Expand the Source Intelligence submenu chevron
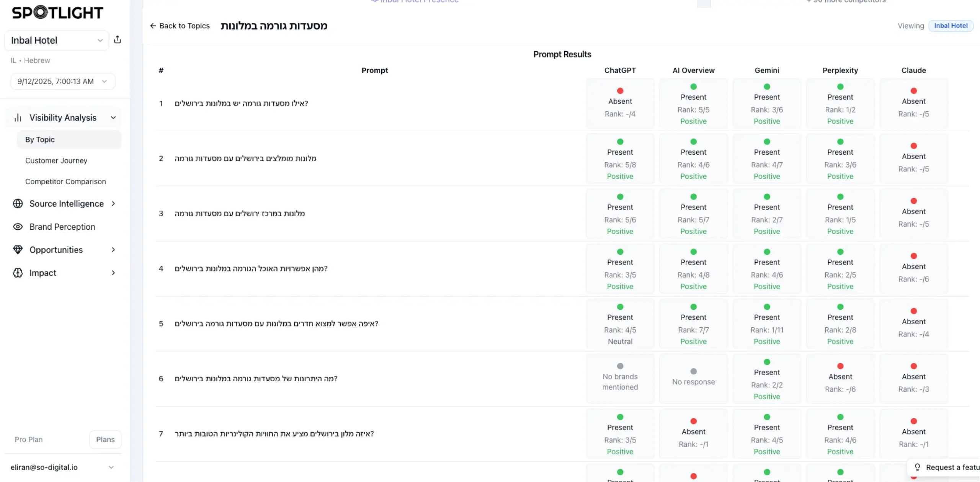 tap(113, 204)
